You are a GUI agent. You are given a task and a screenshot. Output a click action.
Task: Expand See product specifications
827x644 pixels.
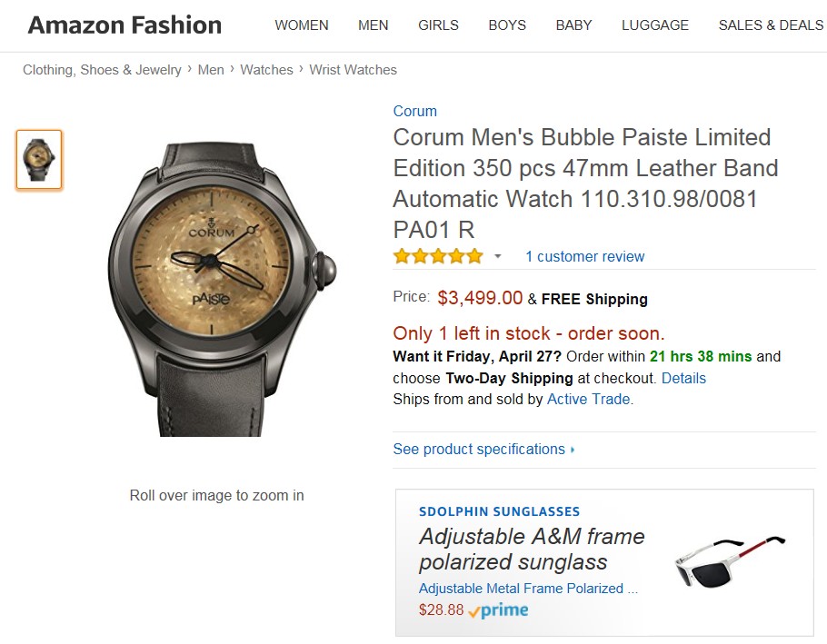(x=483, y=449)
